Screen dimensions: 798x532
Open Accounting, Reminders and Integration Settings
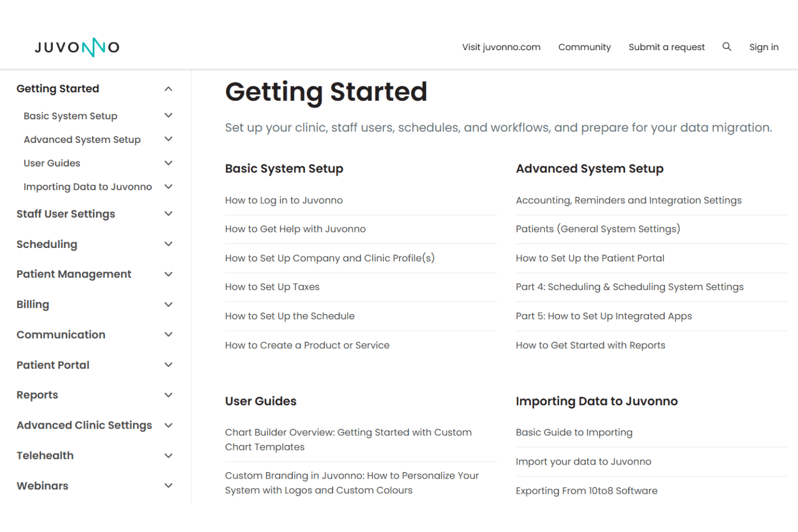pos(629,201)
